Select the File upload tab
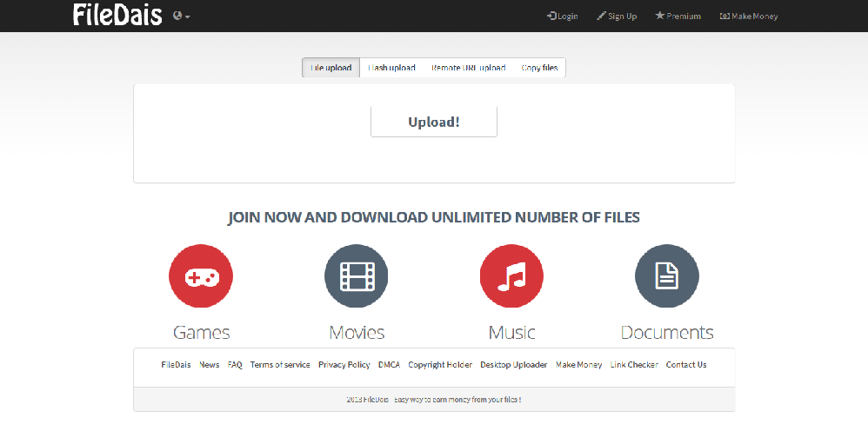Image resolution: width=868 pixels, height=431 pixels. click(331, 68)
